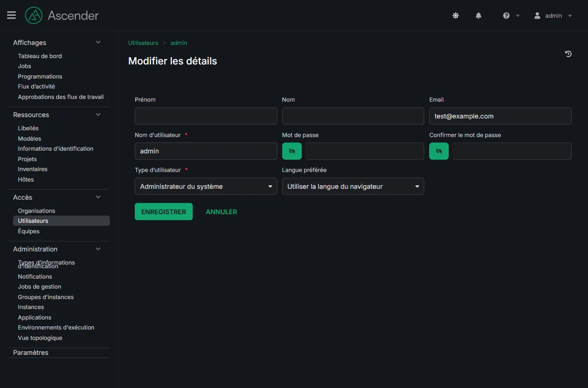Open Types d'informations d'identification
The width and height of the screenshot is (588, 388).
[x=46, y=264]
